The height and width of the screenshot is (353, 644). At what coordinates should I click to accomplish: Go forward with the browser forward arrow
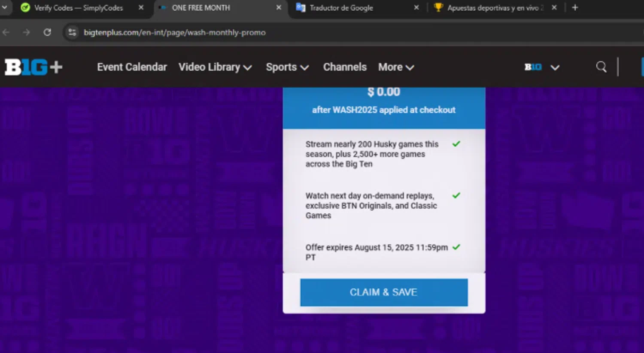click(27, 32)
